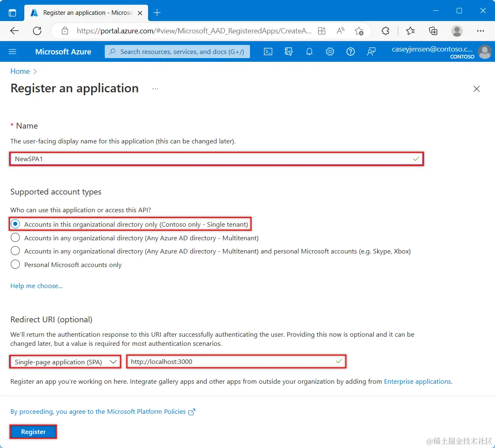Image resolution: width=495 pixels, height=448 pixels.
Task: Click the caseyjensen@contoso account name
Action: 432,49
